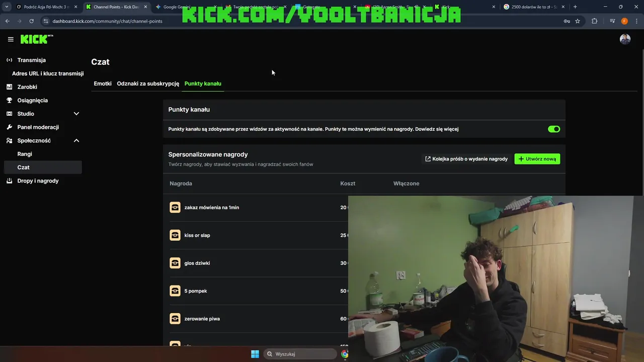Click the Nagroda column header
Viewport: 644px width, 362px height.
point(181,184)
